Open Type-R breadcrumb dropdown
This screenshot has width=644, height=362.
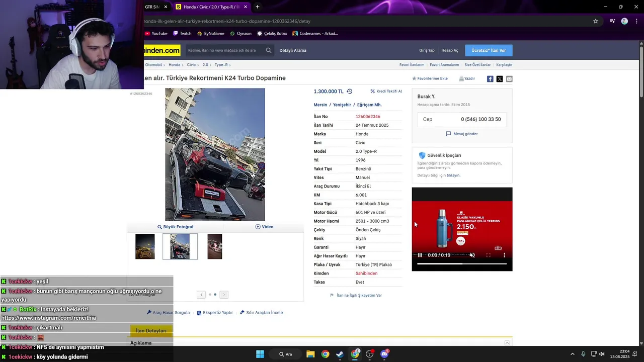pos(222,65)
